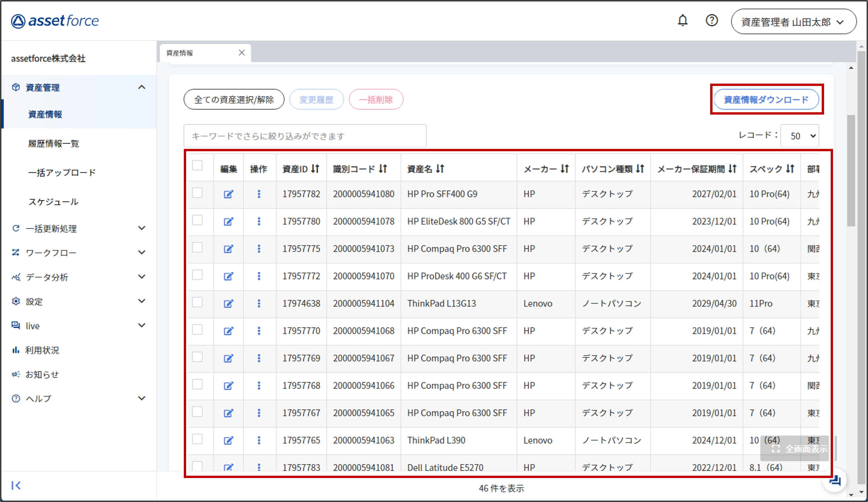Open the help question mark icon in header

point(712,21)
